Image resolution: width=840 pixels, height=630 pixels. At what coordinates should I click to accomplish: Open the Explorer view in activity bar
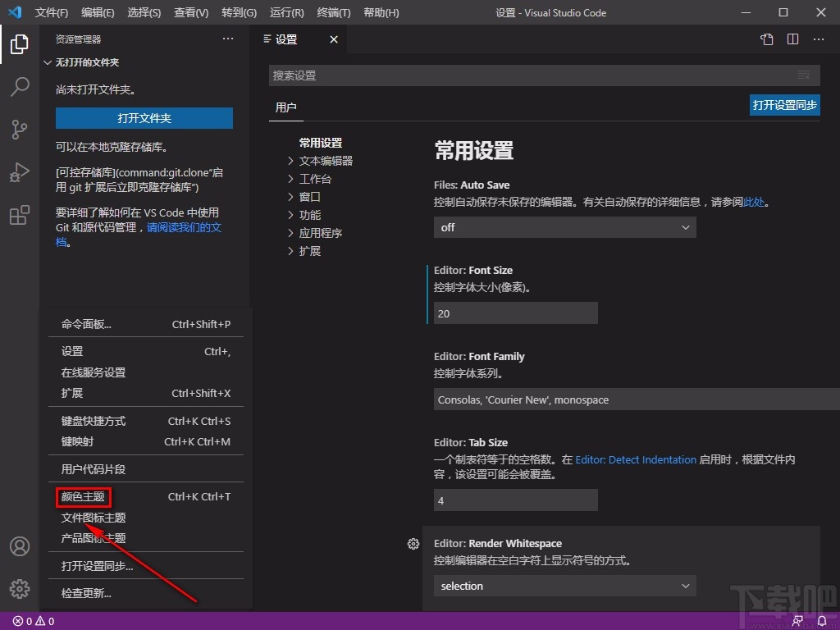(20, 44)
